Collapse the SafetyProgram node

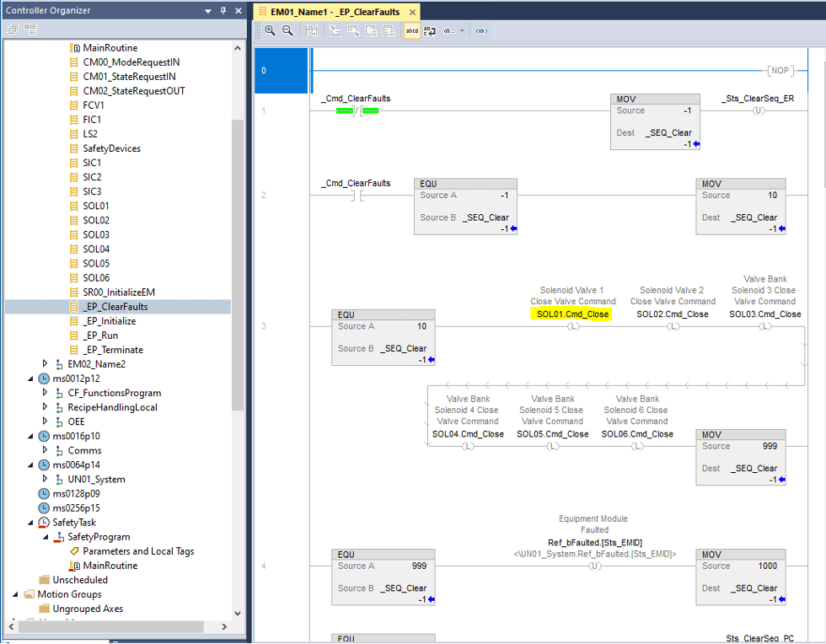(46, 536)
